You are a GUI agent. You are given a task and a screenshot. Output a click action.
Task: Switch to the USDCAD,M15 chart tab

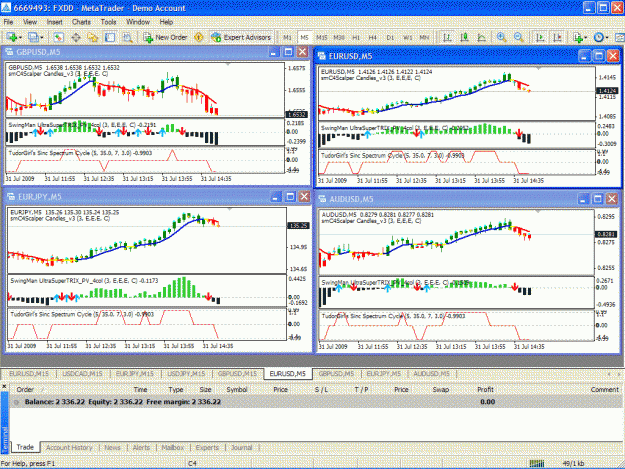point(82,374)
